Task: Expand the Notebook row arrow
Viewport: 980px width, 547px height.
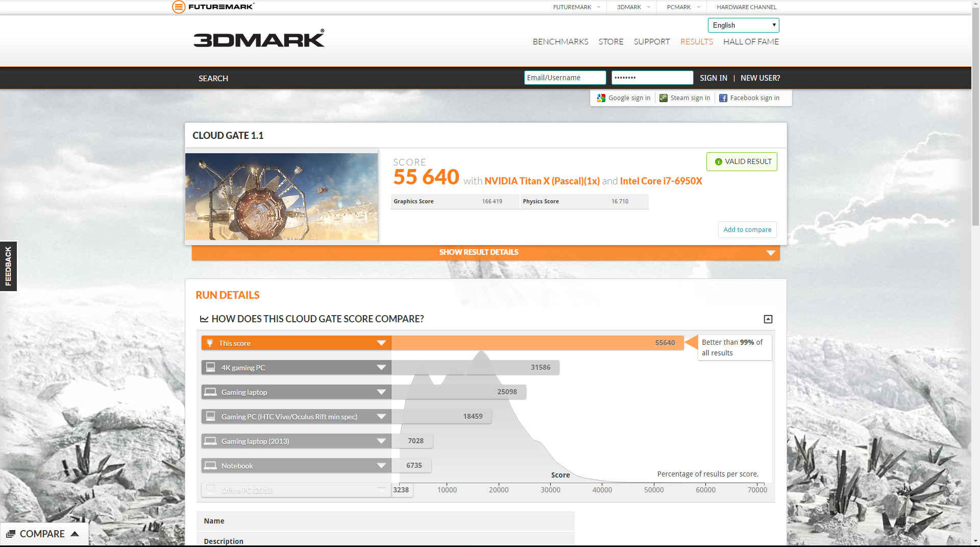Action: (381, 465)
